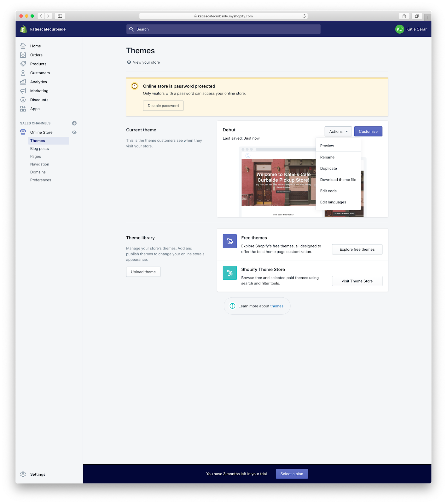Viewport: 447px width, 504px height.
Task: Click the password warning exclamation icon
Action: point(135,86)
